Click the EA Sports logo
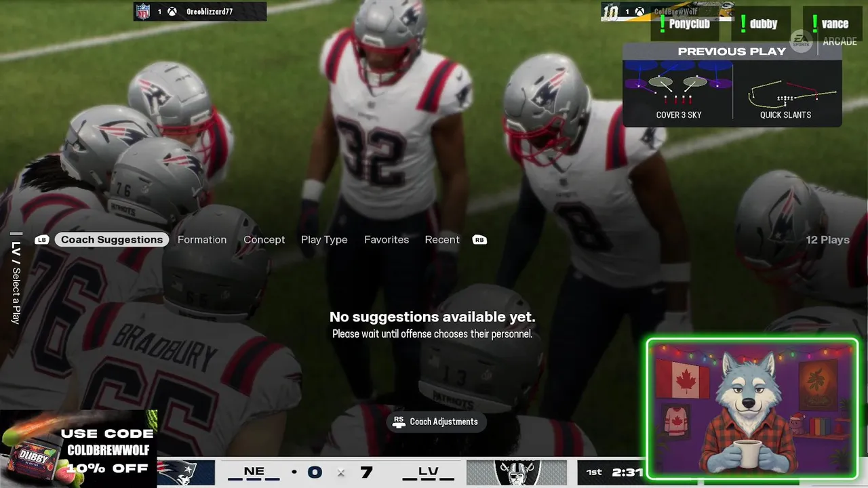 coord(801,41)
